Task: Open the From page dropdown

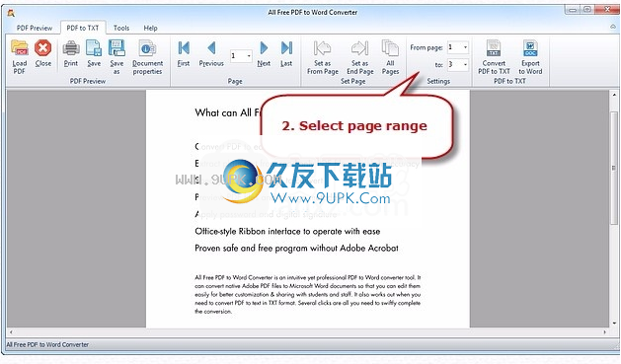Action: tap(465, 47)
